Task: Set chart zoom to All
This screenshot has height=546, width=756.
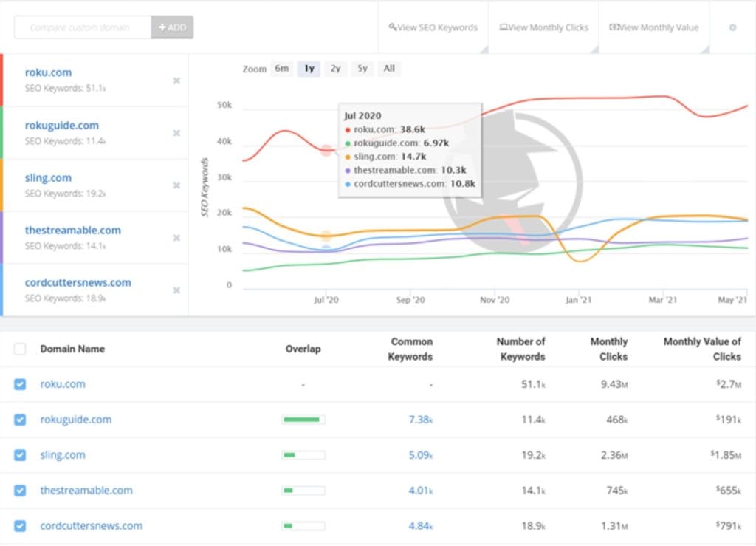Action: tap(389, 69)
